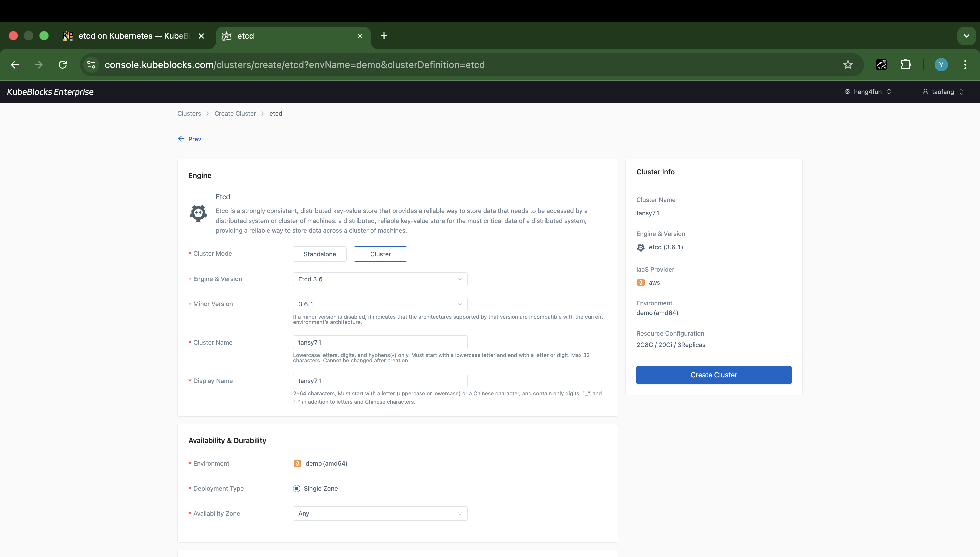Viewport: 980px width, 557px height.
Task: Expand the tab search chevron
Action: pos(966,36)
